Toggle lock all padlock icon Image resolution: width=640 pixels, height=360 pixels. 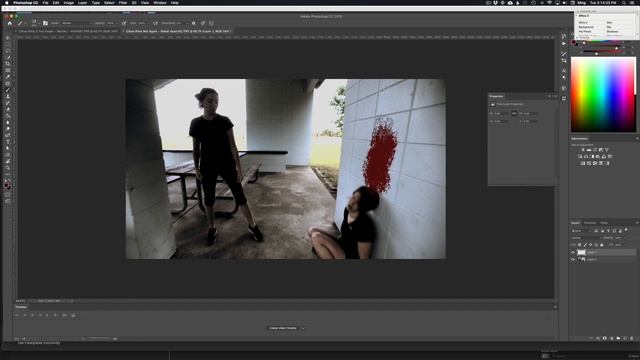tap(602, 244)
